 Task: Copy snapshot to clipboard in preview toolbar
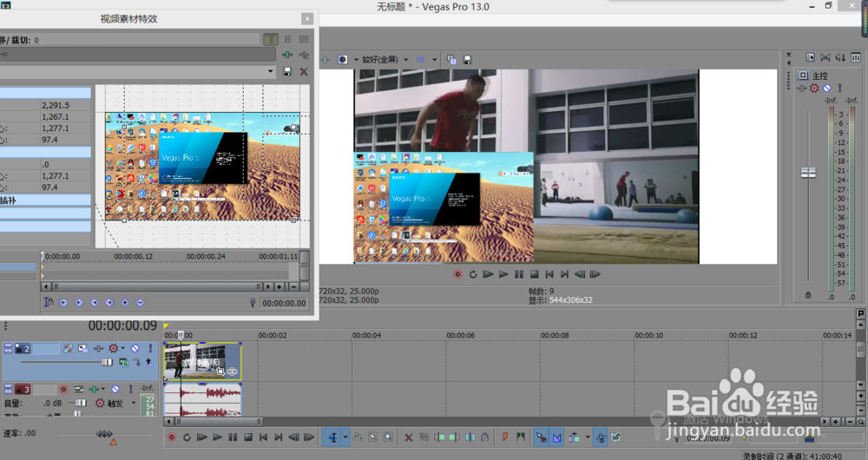[x=451, y=59]
